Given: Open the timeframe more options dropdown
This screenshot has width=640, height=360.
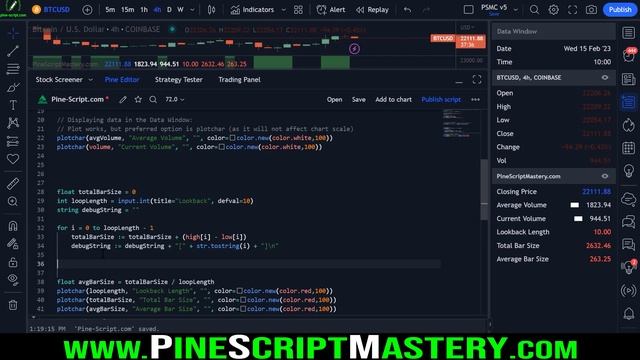Looking at the screenshot, I should point(192,10).
